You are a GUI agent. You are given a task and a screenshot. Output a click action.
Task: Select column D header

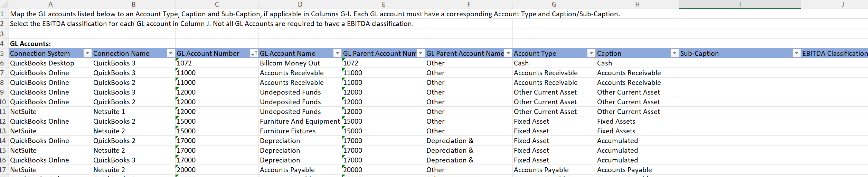click(300, 4)
